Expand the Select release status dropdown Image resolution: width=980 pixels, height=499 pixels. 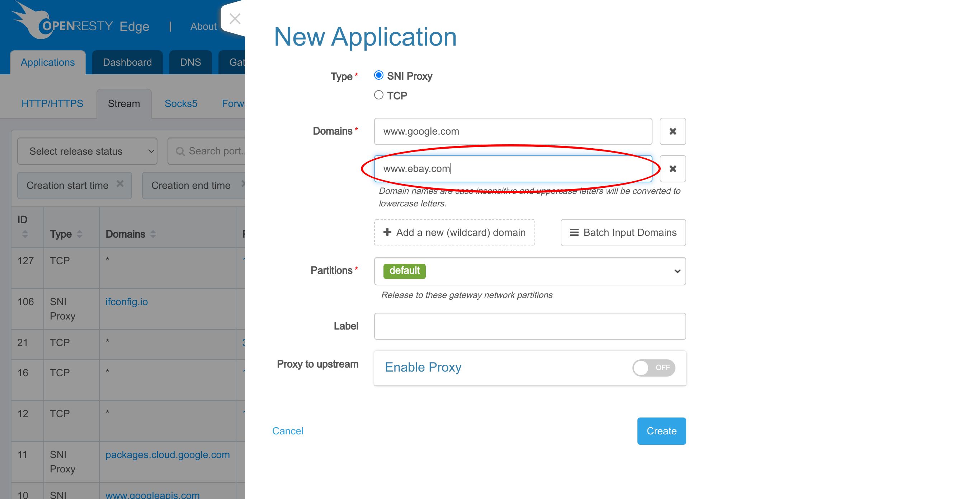click(x=87, y=151)
